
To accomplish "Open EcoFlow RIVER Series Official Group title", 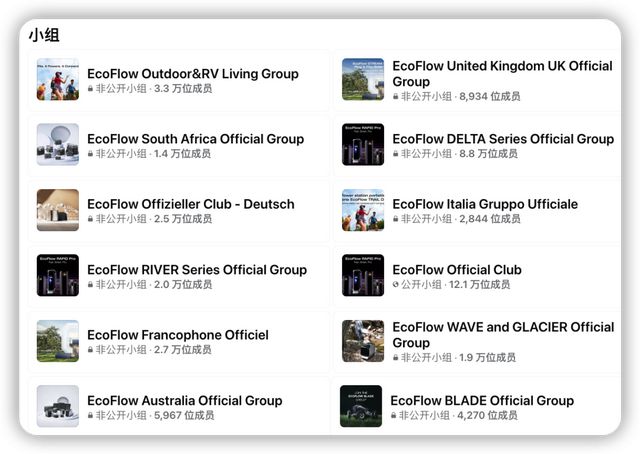I will tap(196, 269).
